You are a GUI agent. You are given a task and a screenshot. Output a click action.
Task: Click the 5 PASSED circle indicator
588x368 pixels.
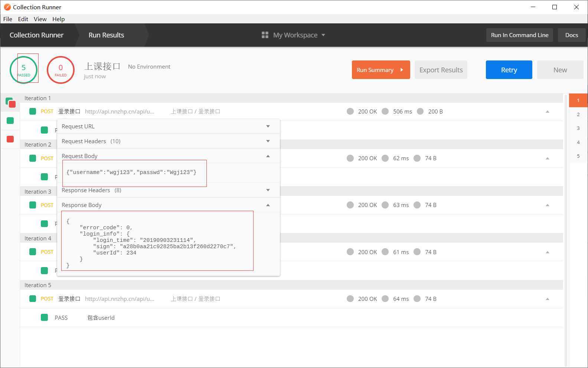click(23, 70)
